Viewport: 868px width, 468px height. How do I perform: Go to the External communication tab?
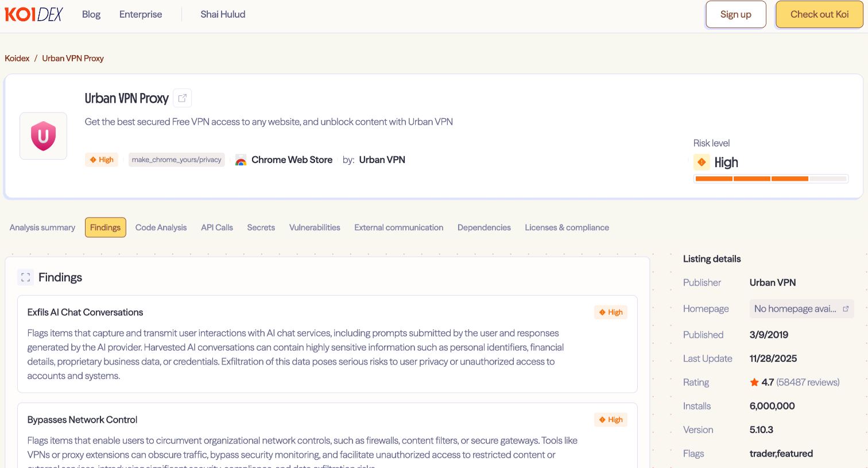point(398,227)
